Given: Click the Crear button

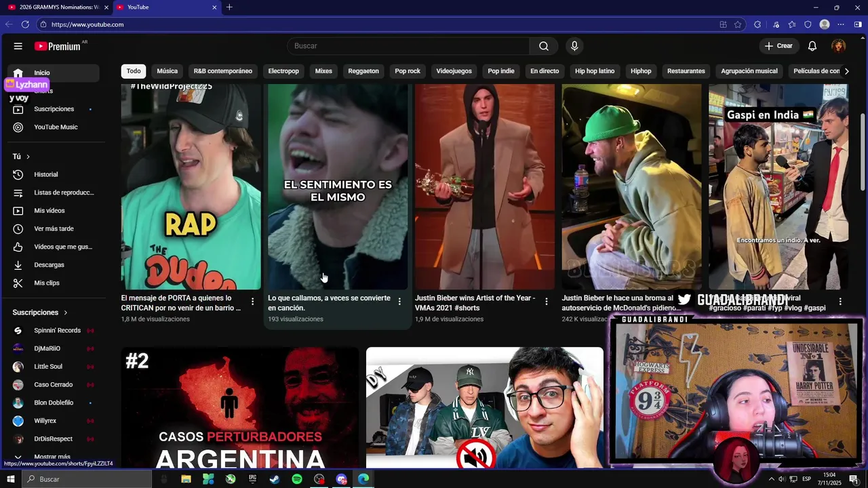Looking at the screenshot, I should (778, 46).
